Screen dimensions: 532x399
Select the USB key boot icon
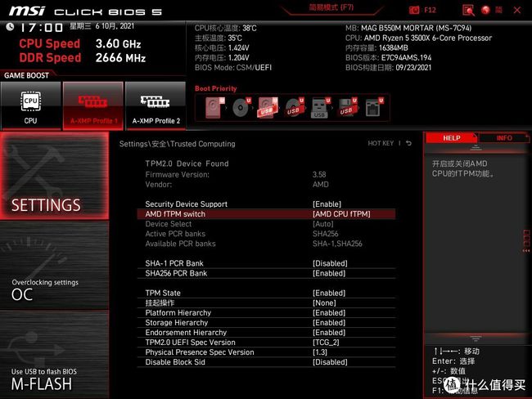coord(320,107)
